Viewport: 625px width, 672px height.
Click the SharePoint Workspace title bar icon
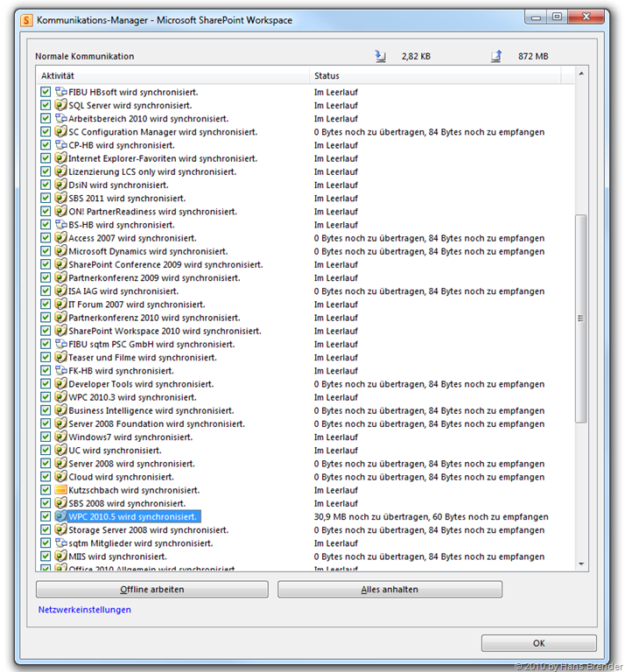click(x=27, y=19)
